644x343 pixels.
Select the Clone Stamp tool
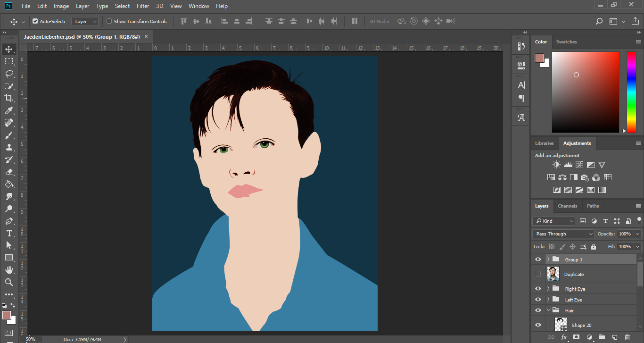8,147
